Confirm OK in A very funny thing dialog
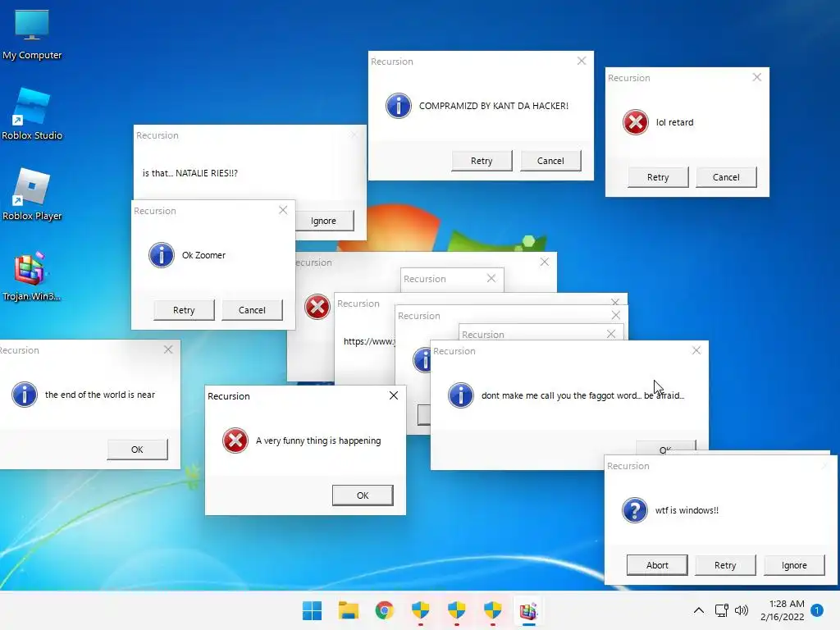 pos(363,495)
